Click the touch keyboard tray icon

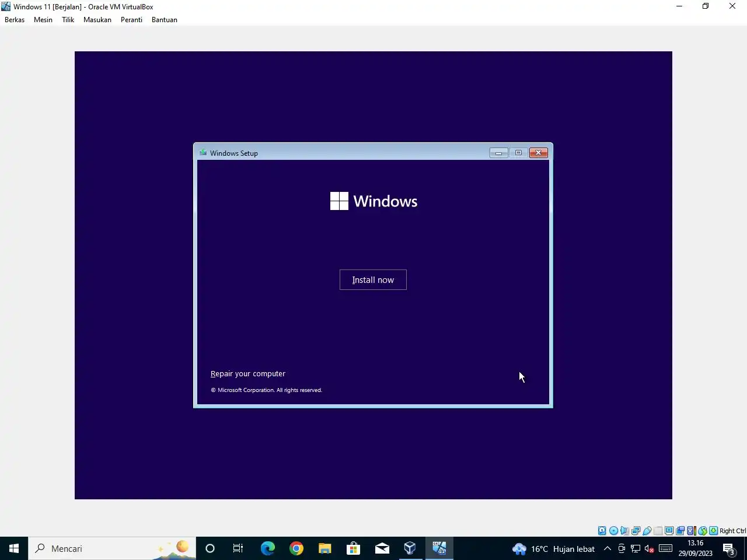point(665,548)
